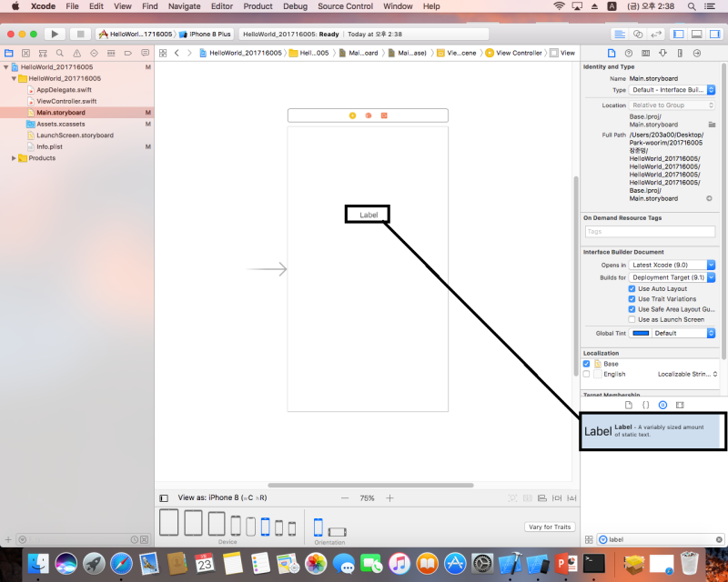Select the Exit icon in scene dock
The height and width of the screenshot is (582, 728).
tap(384, 115)
